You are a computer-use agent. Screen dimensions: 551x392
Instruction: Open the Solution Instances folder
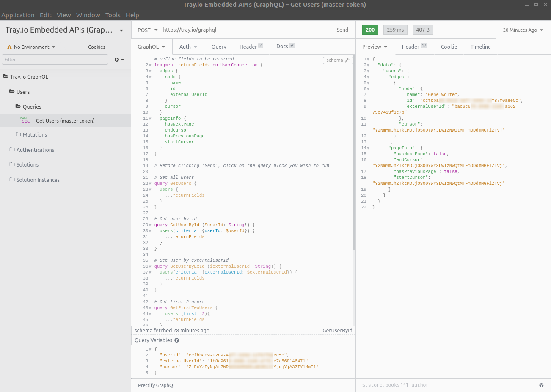coord(38,180)
